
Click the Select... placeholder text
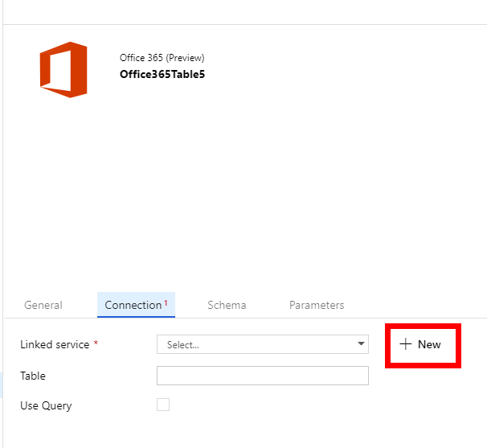click(x=183, y=345)
